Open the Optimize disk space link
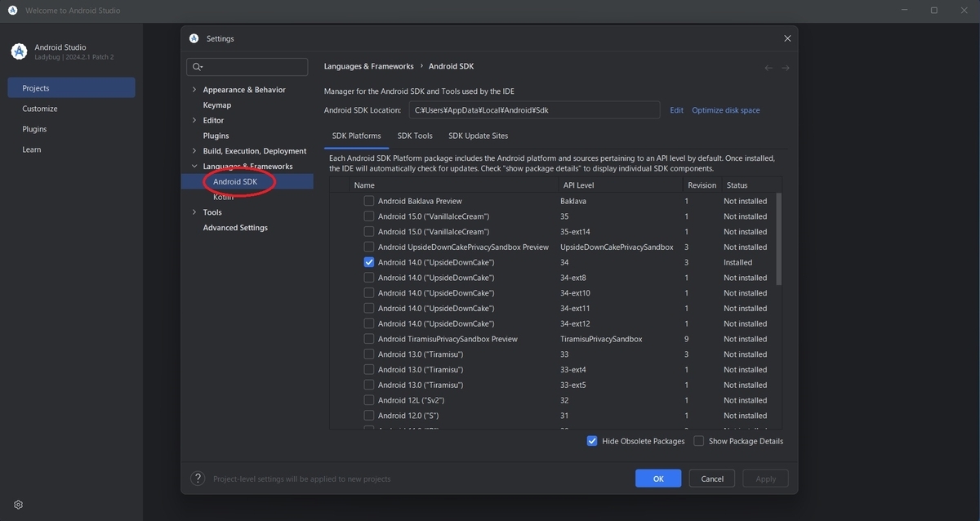 (725, 109)
